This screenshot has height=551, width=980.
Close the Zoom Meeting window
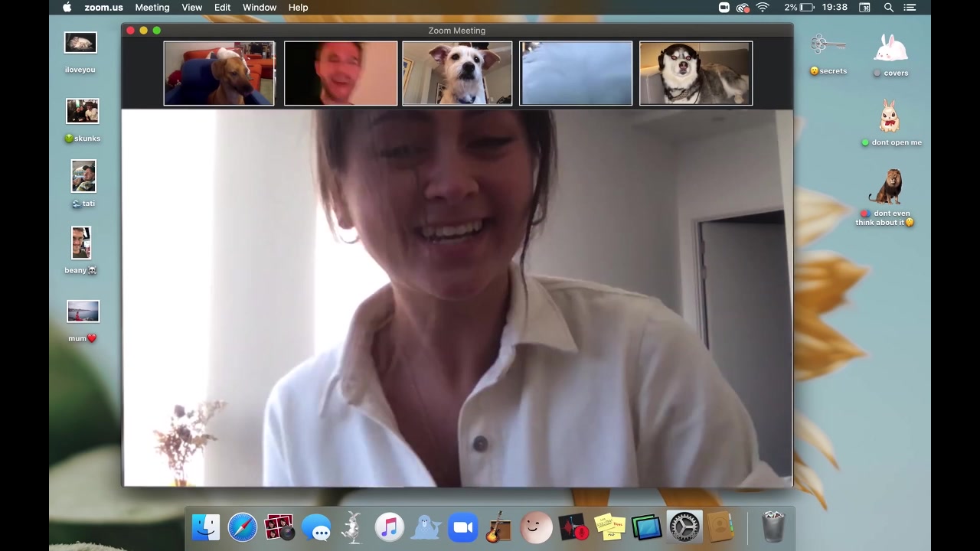(x=130, y=31)
